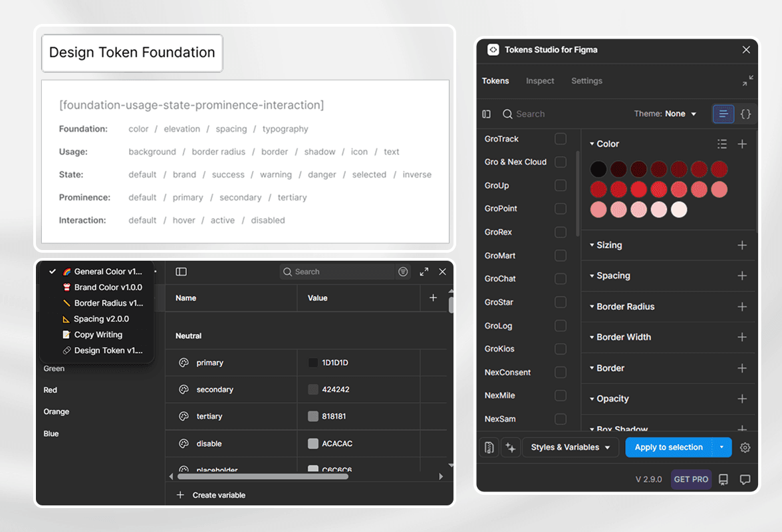Open settings gear next to Apply to selection

click(x=745, y=448)
